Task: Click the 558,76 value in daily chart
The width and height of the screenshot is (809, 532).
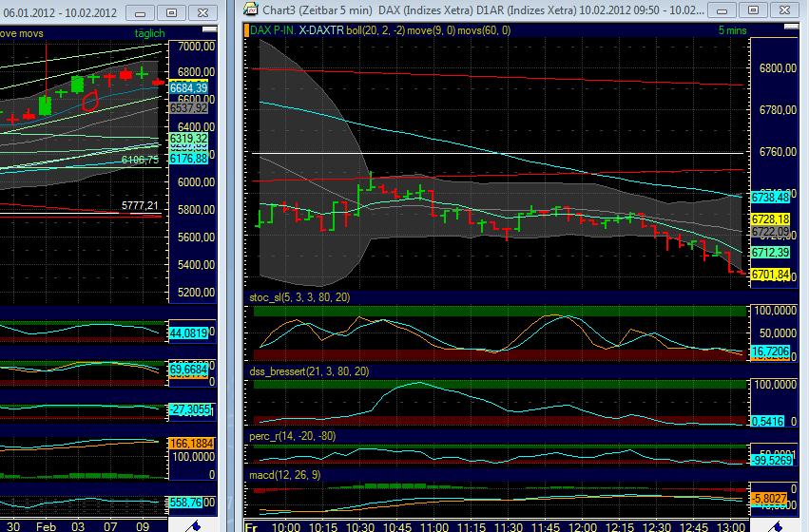Action: (185, 503)
